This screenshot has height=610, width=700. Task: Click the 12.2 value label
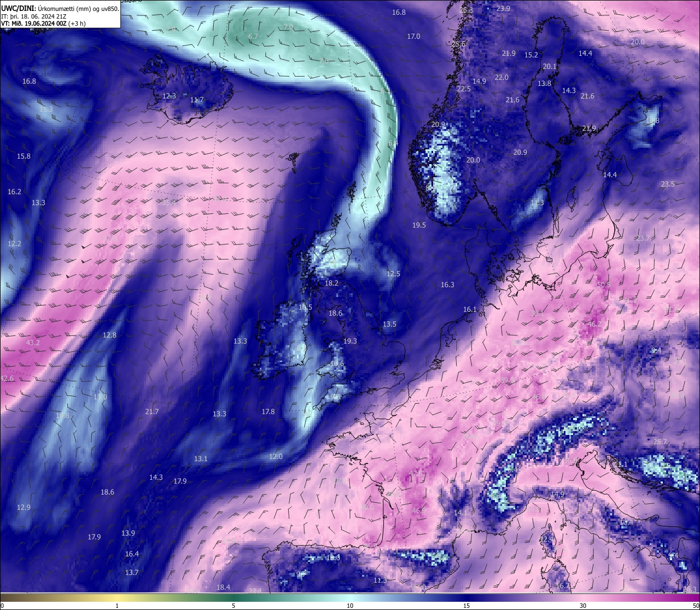pos(14,243)
